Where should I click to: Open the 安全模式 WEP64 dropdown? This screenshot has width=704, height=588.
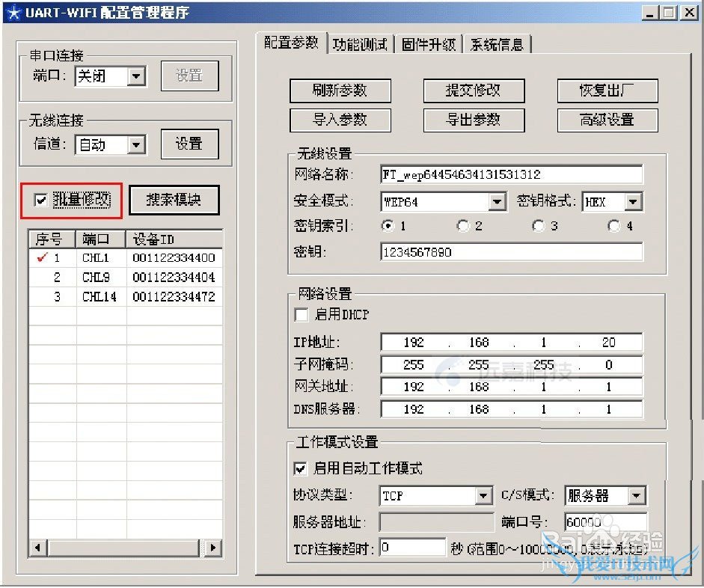pyautogui.click(x=498, y=202)
